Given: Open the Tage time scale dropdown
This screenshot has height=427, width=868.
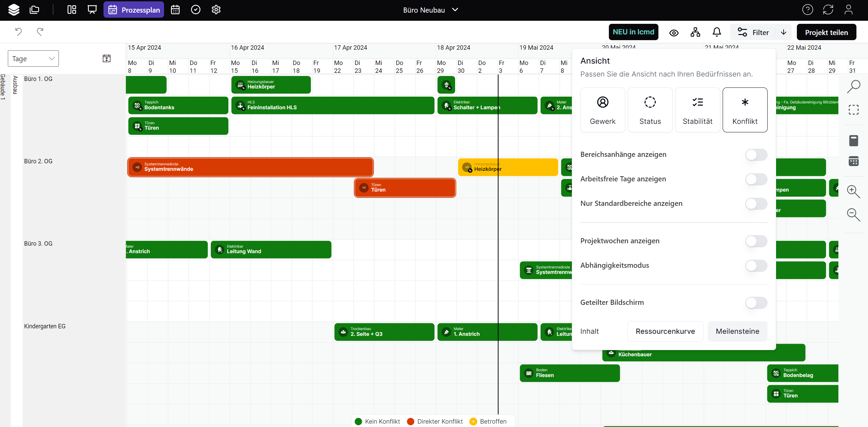Looking at the screenshot, I should 33,59.
